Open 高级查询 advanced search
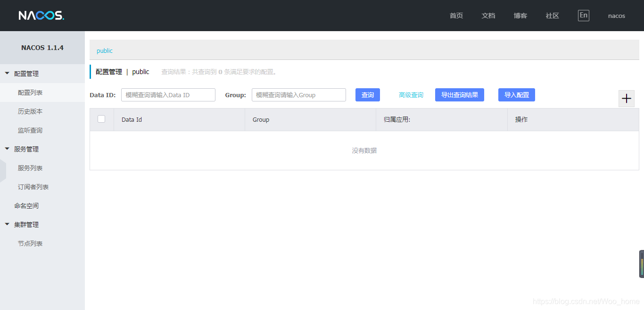This screenshot has height=310, width=644. click(411, 94)
